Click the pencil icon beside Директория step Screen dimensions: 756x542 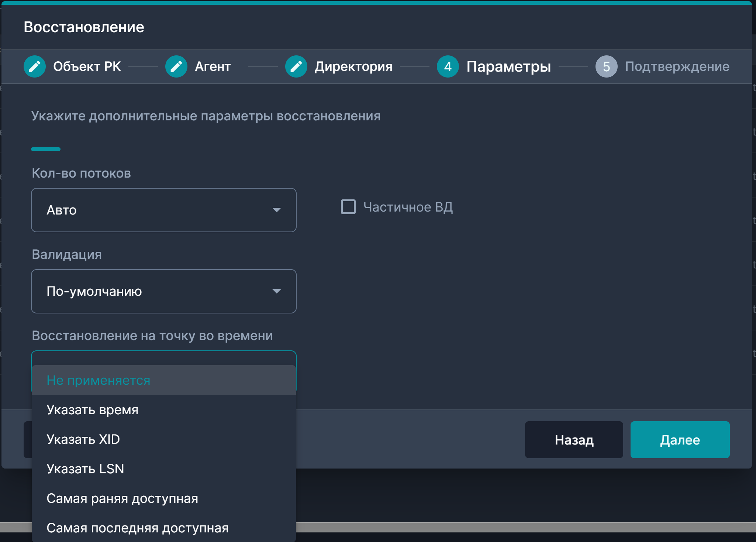296,66
